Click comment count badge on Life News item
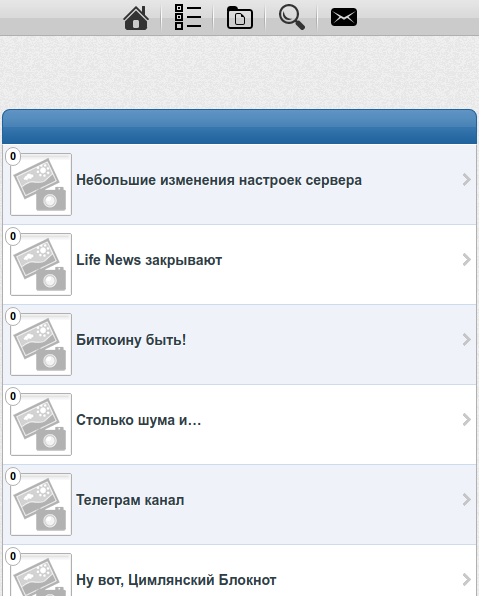479x596 pixels. click(13, 236)
